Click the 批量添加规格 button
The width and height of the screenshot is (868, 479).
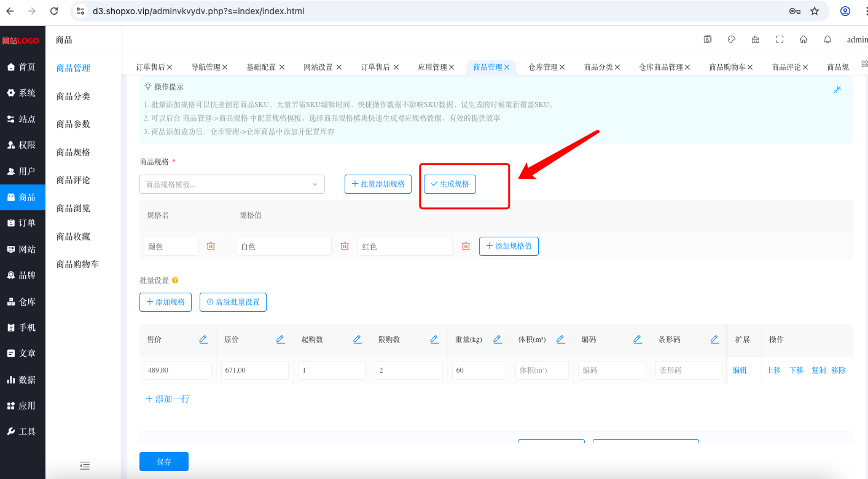(378, 184)
